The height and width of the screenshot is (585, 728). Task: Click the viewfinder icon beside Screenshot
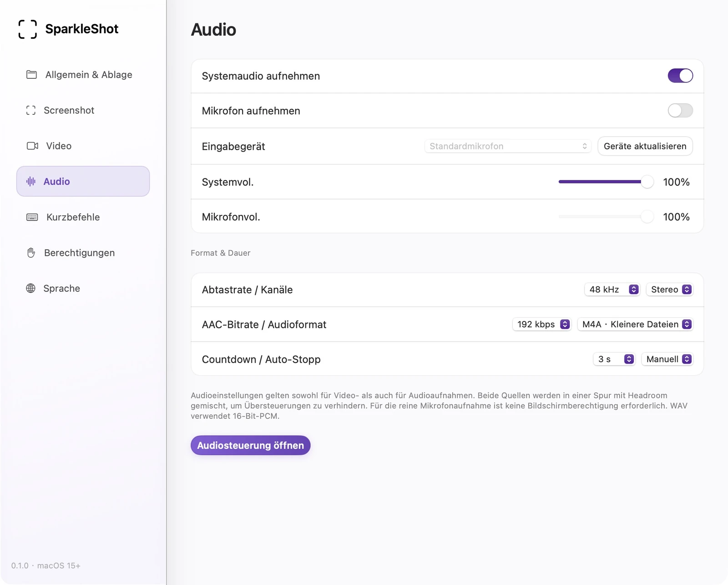pyautogui.click(x=31, y=110)
